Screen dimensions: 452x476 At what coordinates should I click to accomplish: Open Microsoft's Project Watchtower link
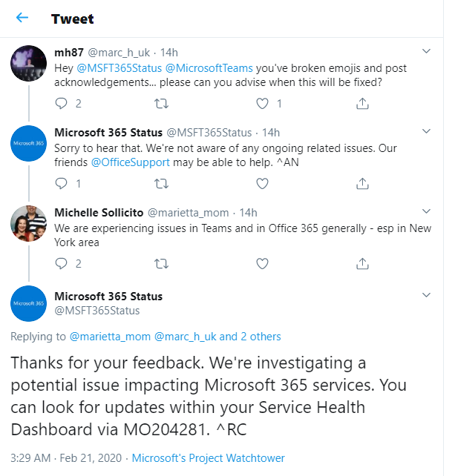[x=209, y=457]
